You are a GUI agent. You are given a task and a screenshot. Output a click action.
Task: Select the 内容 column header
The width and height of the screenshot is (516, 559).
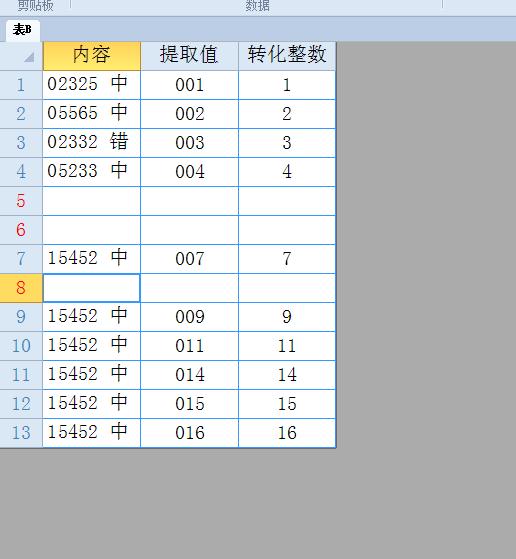(x=92, y=56)
